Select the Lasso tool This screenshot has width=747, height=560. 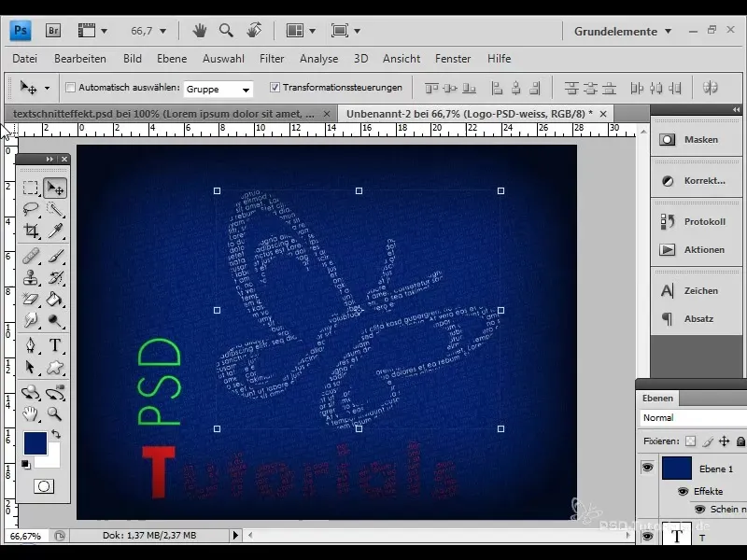pyautogui.click(x=31, y=208)
